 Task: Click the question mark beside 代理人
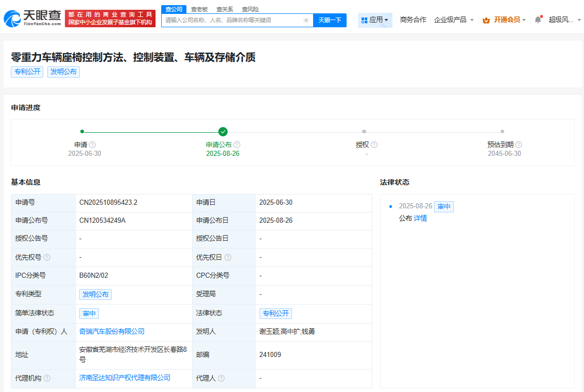click(221, 378)
